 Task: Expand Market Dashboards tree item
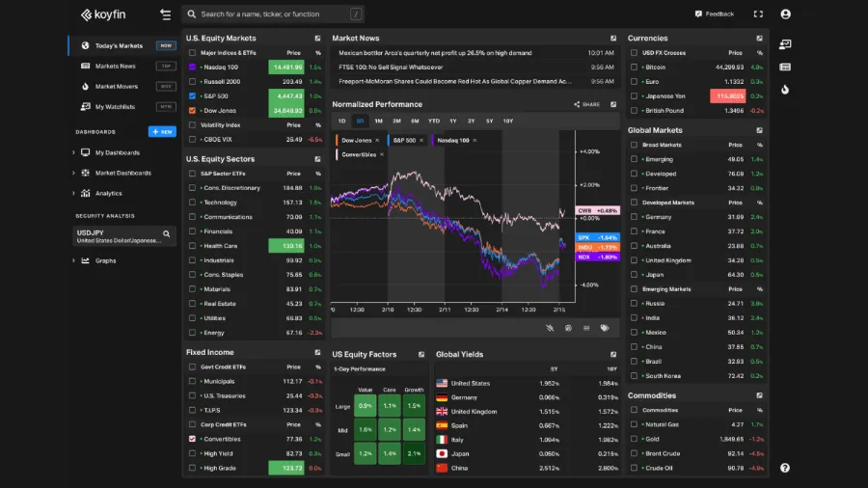click(x=73, y=174)
